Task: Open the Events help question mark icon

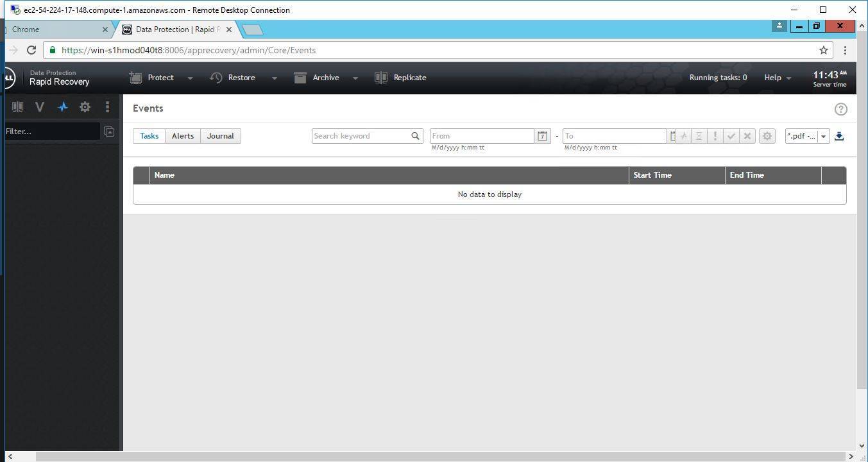Action: click(x=840, y=109)
